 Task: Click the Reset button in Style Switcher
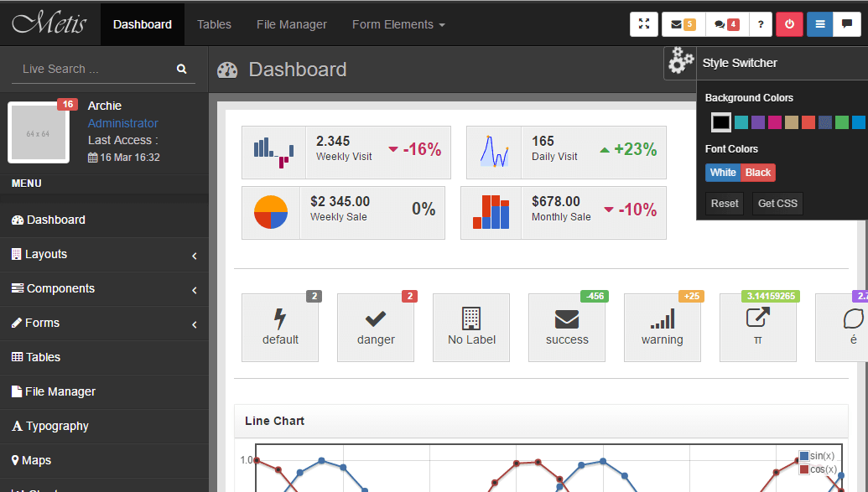pos(725,204)
